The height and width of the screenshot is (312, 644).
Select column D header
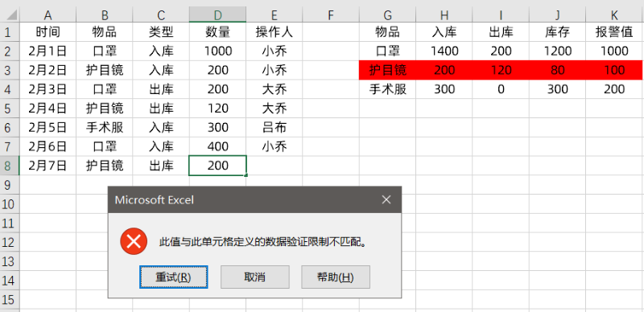(217, 15)
